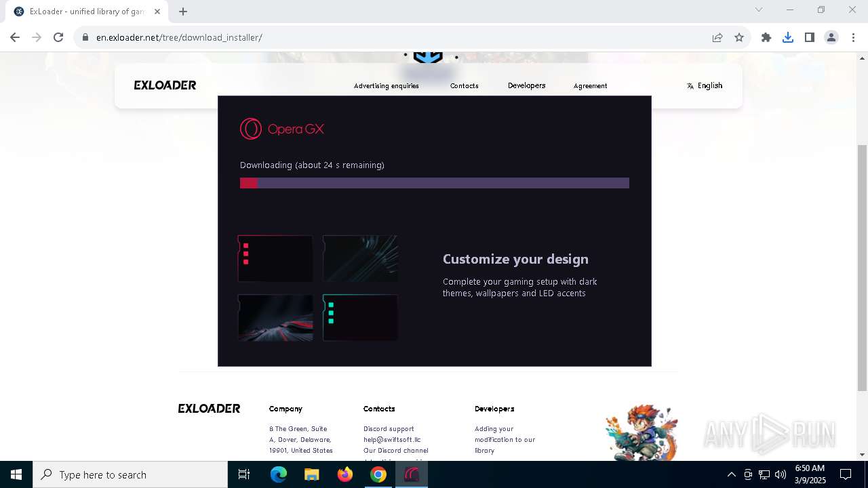Open the Chrome profile avatar

[x=831, y=37]
